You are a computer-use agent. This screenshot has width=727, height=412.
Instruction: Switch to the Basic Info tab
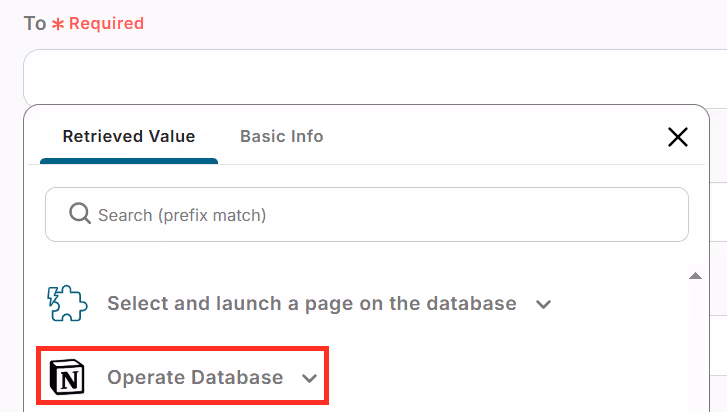pos(281,136)
